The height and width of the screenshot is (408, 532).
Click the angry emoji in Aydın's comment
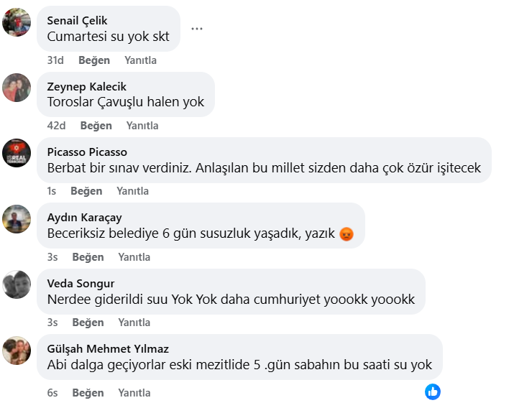pos(347,234)
